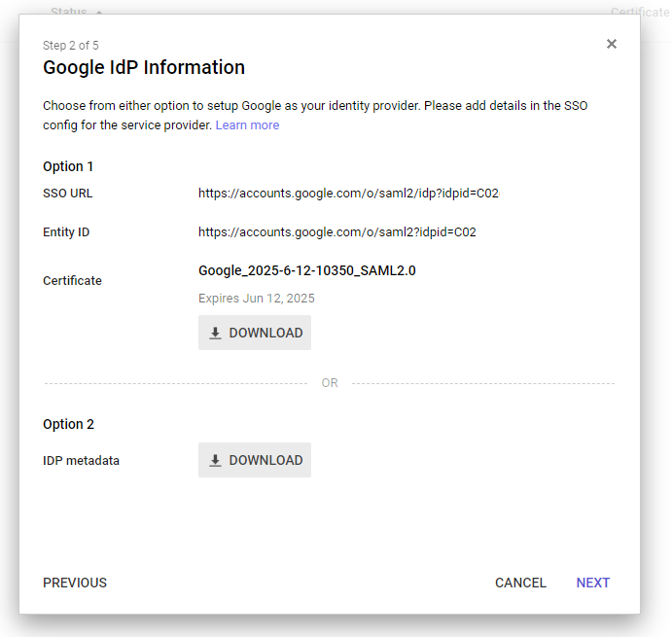
Task: Click the Option 2 heading
Action: click(68, 424)
